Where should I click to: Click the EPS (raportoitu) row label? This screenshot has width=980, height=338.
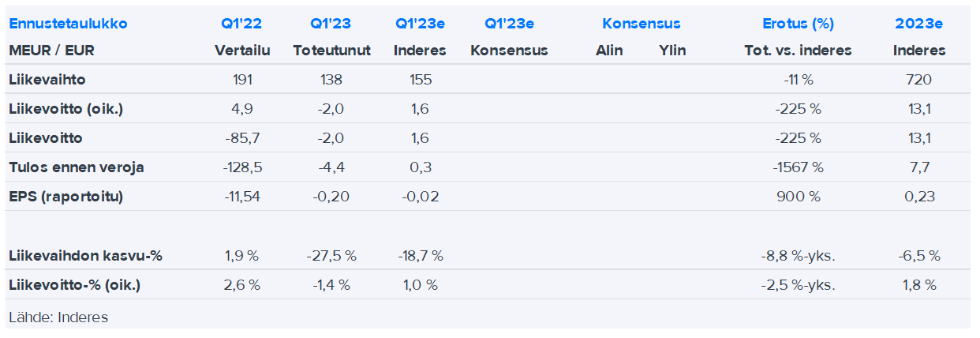66,197
